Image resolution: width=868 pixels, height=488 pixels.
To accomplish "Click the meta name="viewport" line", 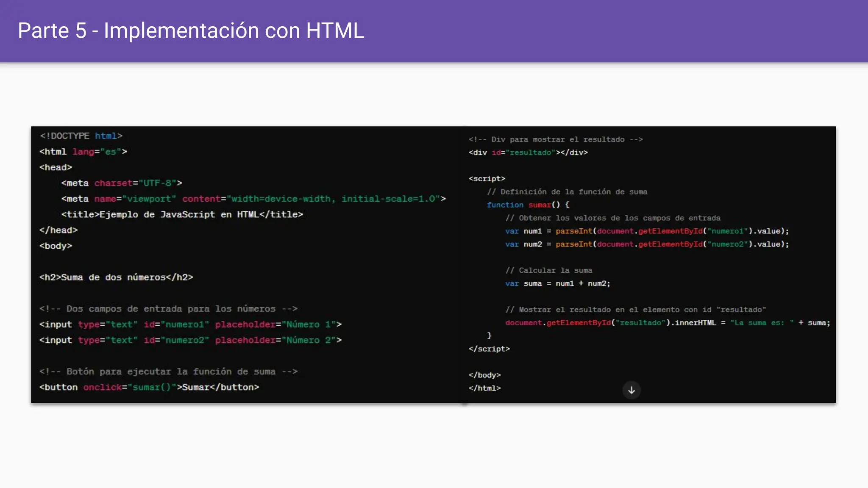I will [253, 199].
